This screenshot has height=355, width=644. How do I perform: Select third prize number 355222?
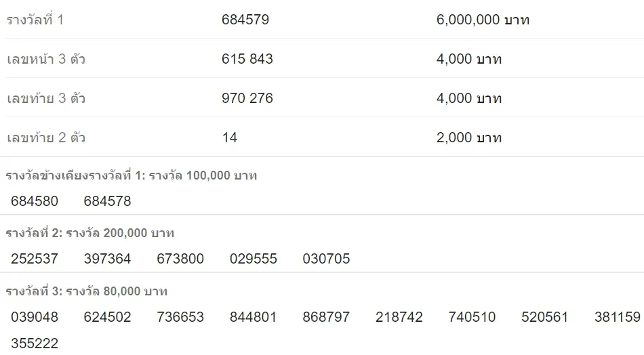click(x=35, y=343)
